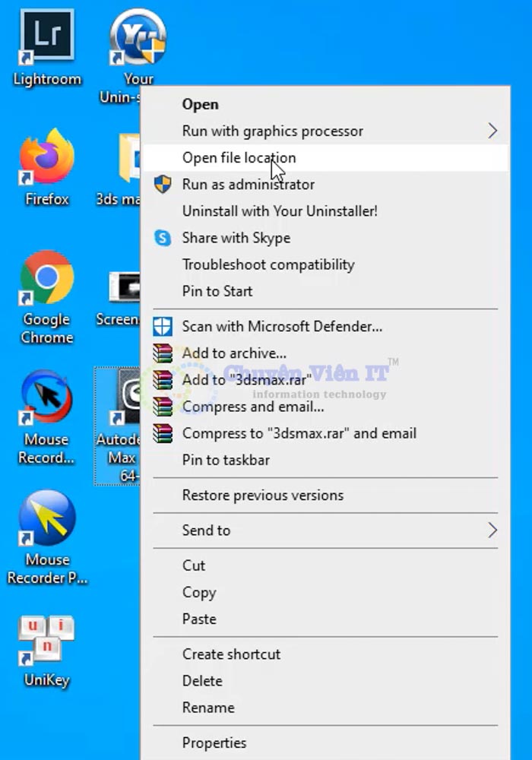Image resolution: width=532 pixels, height=760 pixels.
Task: Select the 3ds max folder icon
Action: [x=129, y=158]
